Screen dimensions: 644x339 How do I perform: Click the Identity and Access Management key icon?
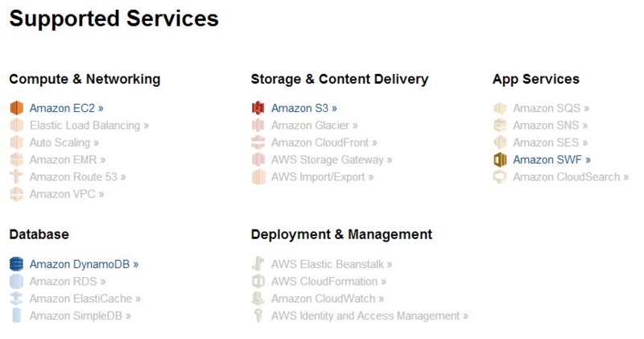(x=258, y=316)
